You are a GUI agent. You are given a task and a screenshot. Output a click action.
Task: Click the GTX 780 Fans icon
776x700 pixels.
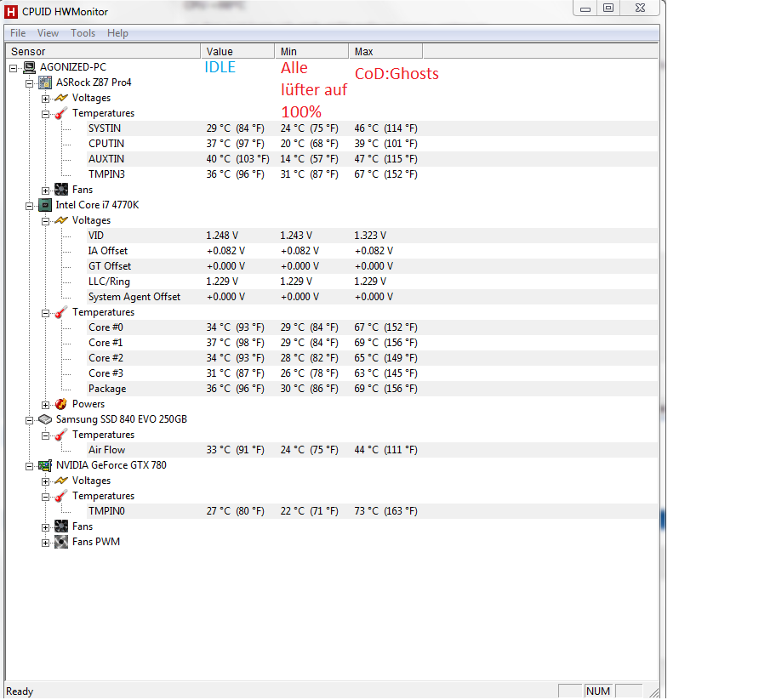(x=61, y=526)
